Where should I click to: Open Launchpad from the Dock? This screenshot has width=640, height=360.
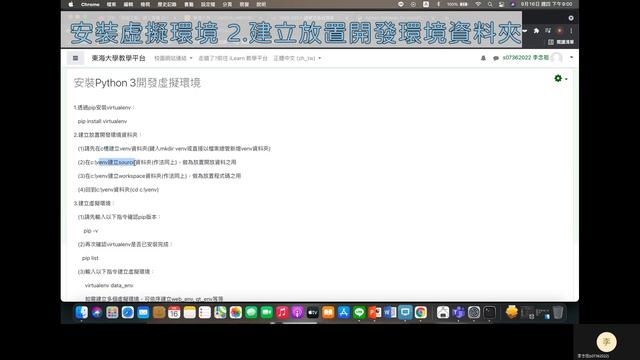[112, 313]
